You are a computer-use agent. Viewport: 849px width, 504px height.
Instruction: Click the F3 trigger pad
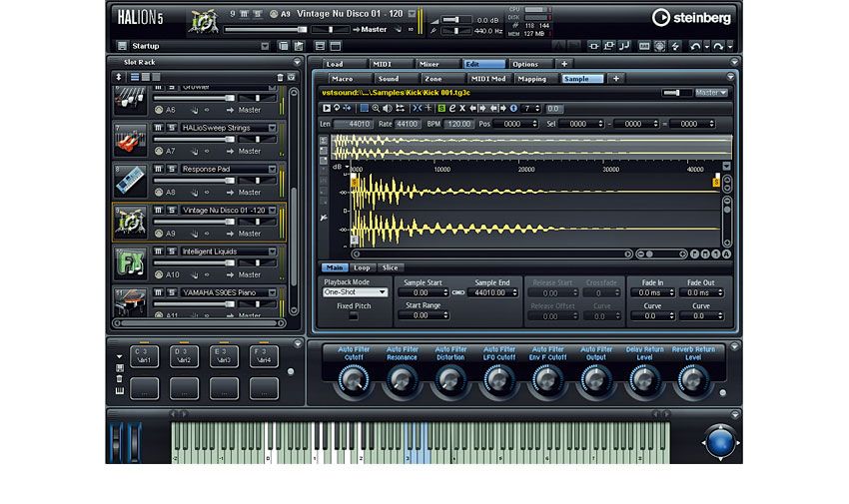coord(265,357)
